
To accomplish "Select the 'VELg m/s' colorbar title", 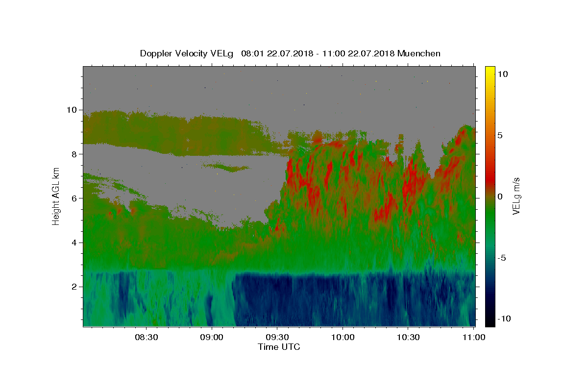I will [x=516, y=196].
